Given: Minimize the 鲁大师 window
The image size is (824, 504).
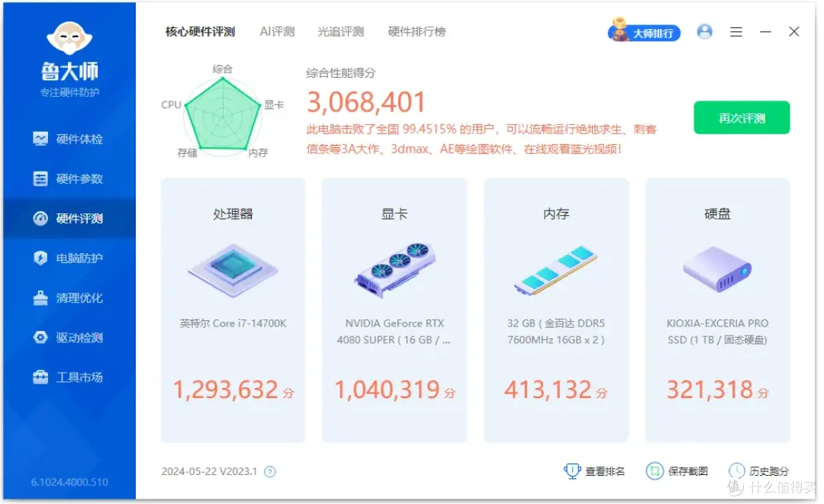Looking at the screenshot, I should click(x=766, y=32).
